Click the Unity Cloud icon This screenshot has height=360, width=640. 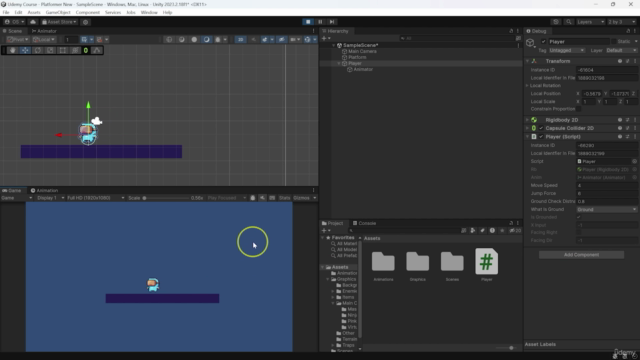(x=33, y=22)
